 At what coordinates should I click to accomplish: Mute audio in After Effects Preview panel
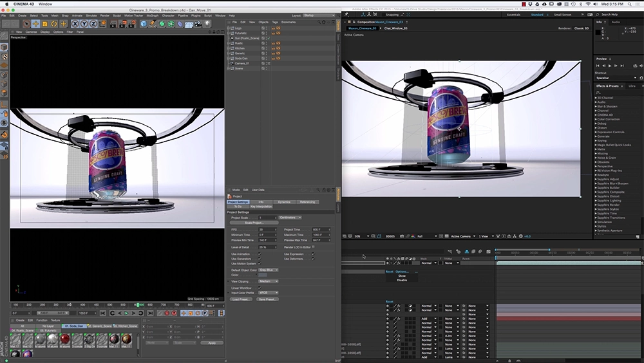[641, 66]
